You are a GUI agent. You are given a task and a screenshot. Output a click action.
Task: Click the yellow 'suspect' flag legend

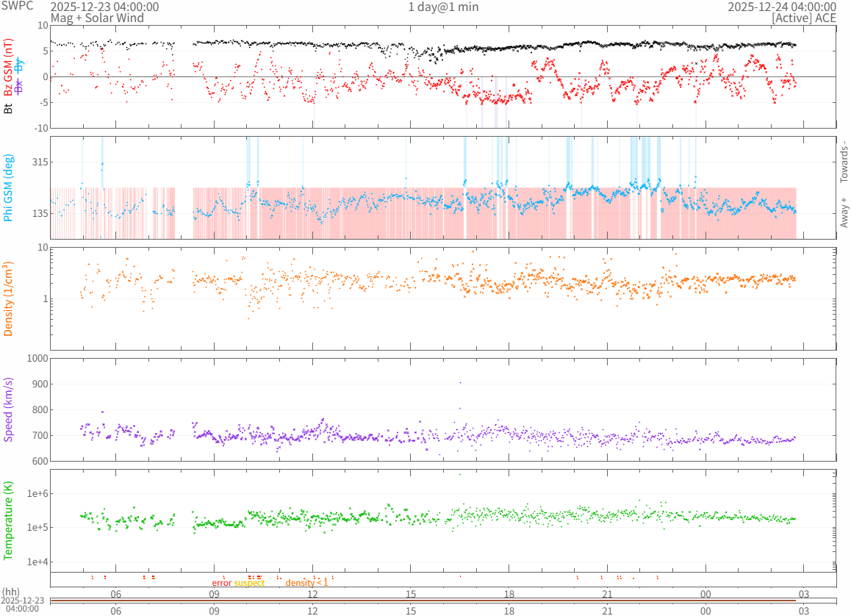click(x=249, y=583)
